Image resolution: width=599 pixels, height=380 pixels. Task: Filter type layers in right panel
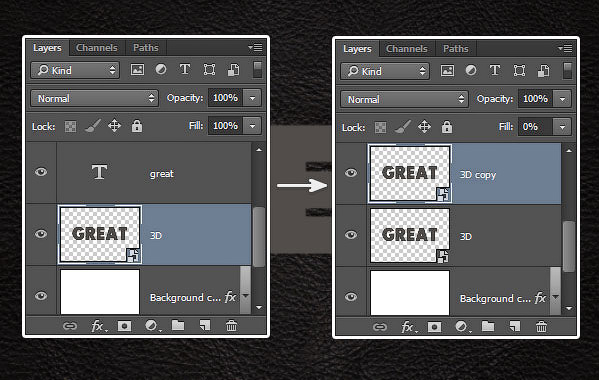[495, 71]
